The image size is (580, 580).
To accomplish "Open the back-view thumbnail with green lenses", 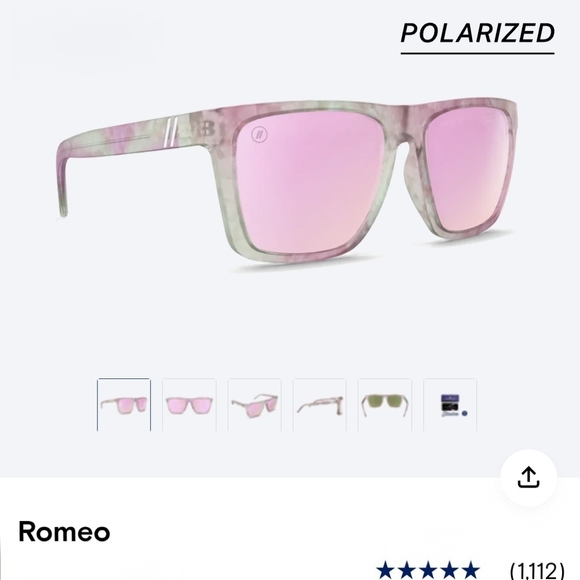I will (x=385, y=405).
